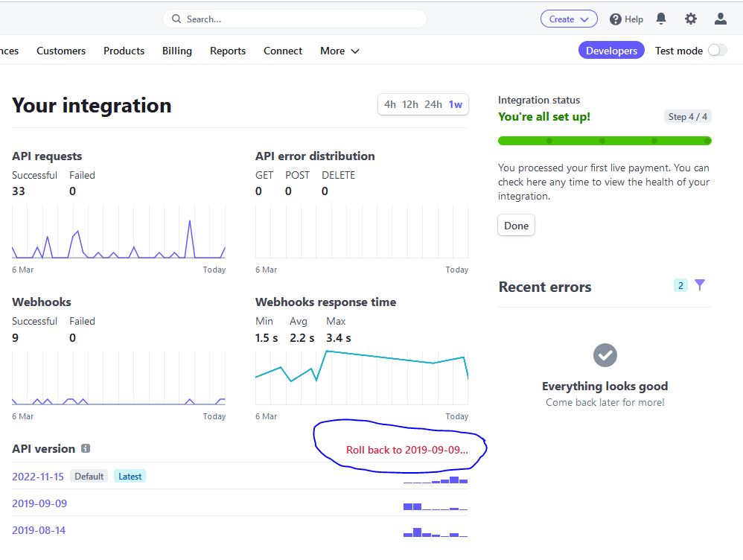Click the Help question mark icon
The width and height of the screenshot is (743, 560).
pos(615,19)
